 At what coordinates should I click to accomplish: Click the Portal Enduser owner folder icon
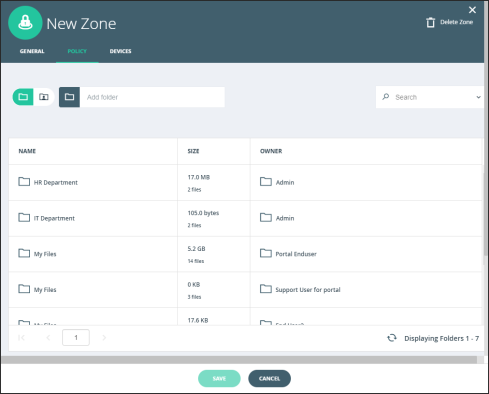[x=266, y=253]
